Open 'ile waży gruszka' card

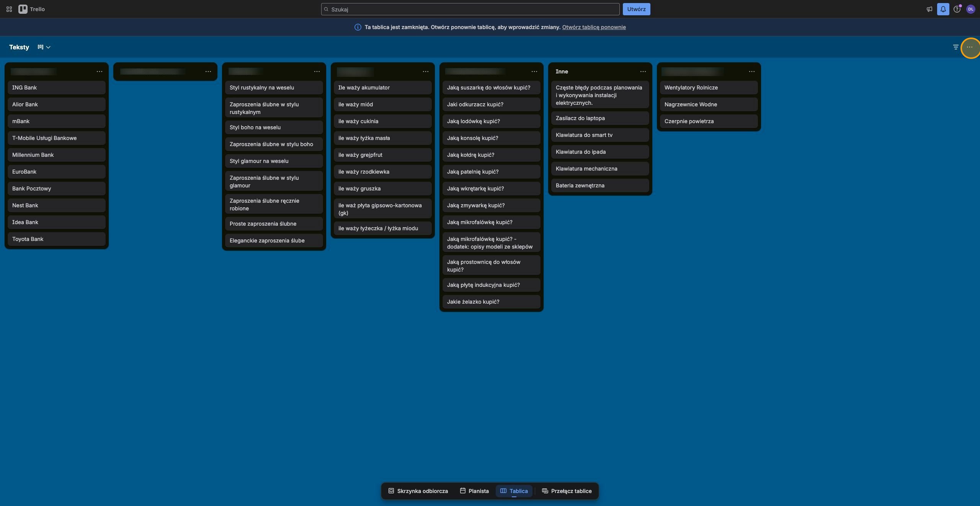click(383, 189)
